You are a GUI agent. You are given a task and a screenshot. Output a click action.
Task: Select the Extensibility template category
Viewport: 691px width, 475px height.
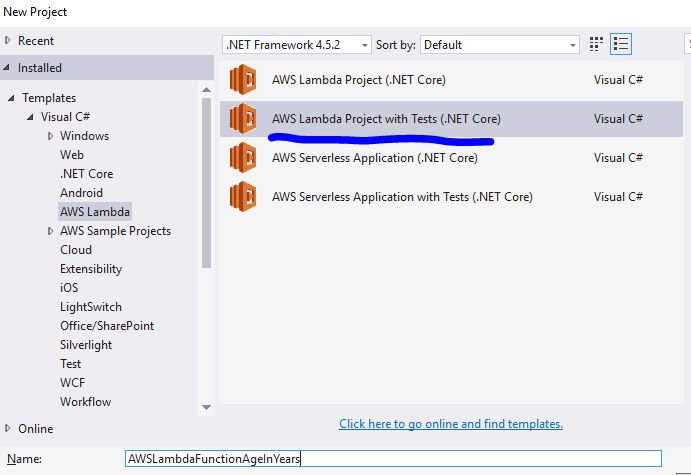[91, 268]
